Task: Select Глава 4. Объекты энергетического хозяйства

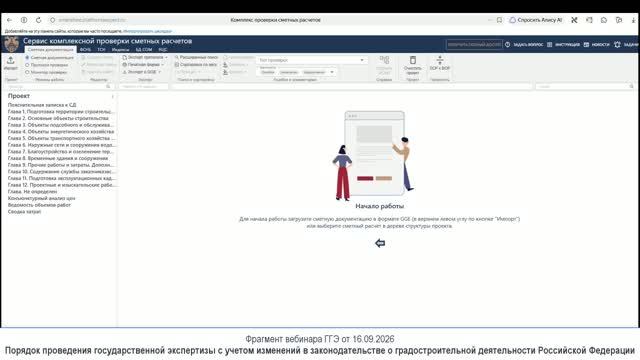Action: click(61, 132)
